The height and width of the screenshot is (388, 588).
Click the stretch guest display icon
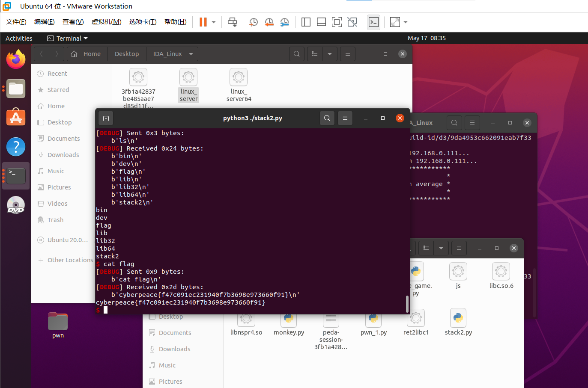click(x=395, y=22)
